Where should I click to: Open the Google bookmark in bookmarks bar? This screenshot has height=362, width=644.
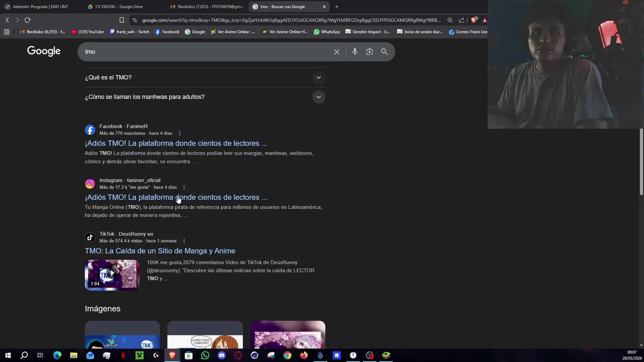pos(195,32)
